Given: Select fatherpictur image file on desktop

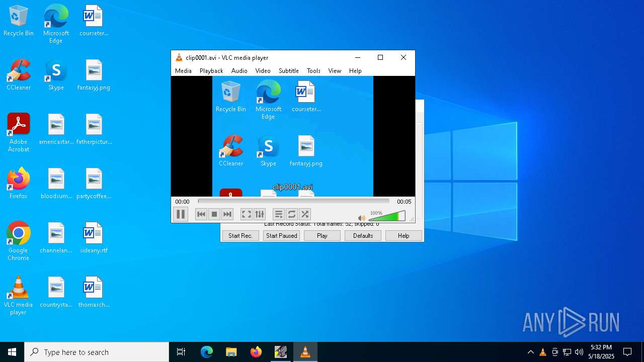Looking at the screenshot, I should [x=94, y=130].
